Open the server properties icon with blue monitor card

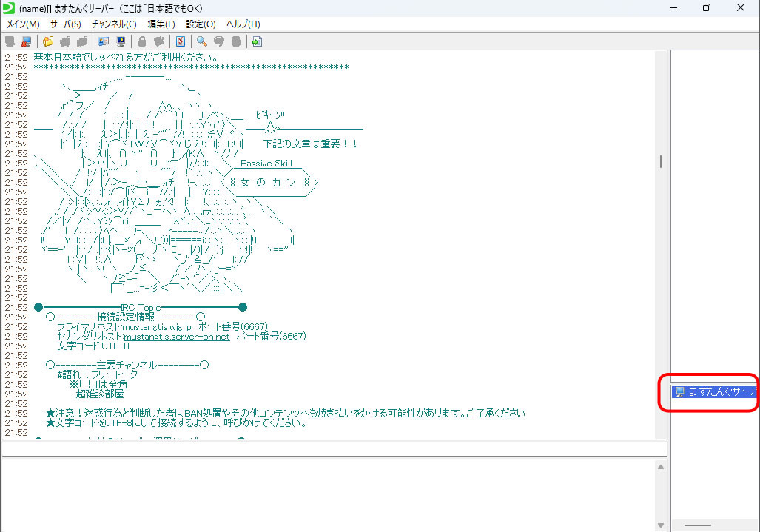pos(104,41)
